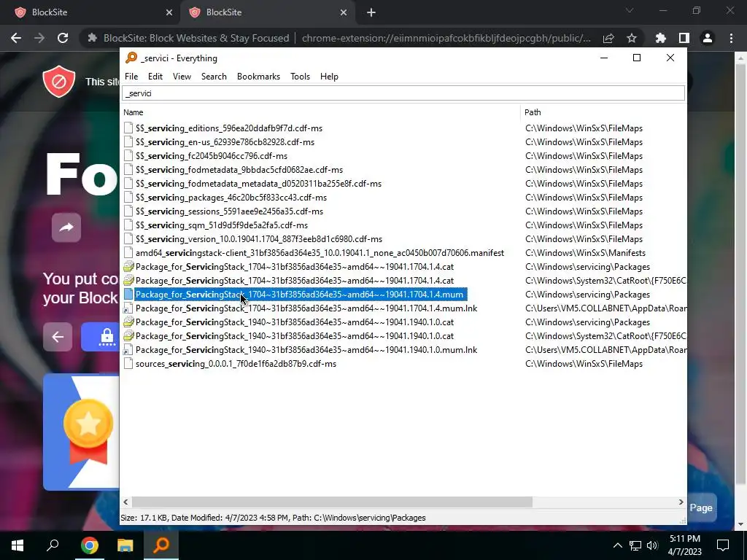This screenshot has height=560, width=747.
Task: Click horizontal scrollbar right arrow
Action: [x=681, y=502]
